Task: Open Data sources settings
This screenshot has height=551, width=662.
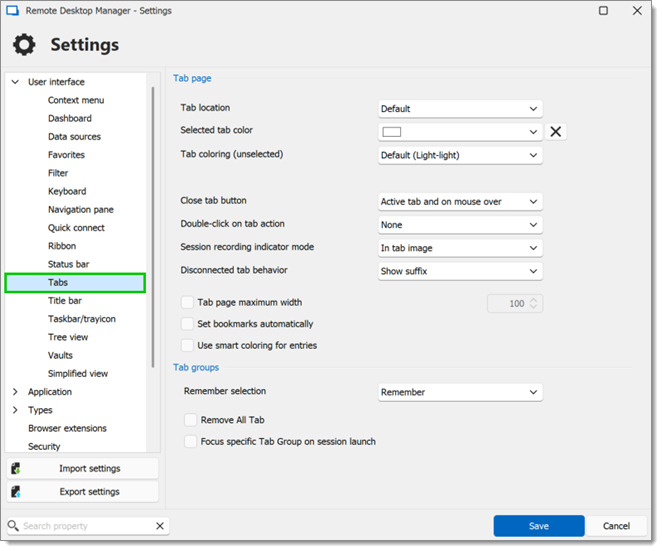Action: [x=74, y=137]
